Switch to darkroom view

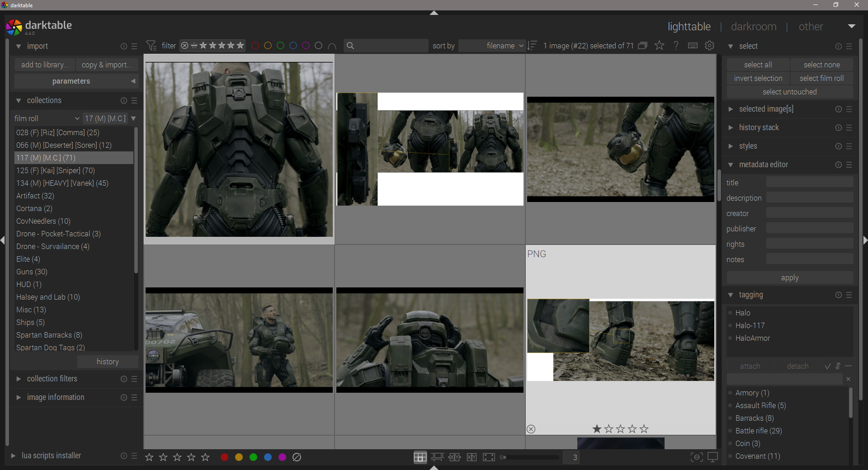(753, 27)
